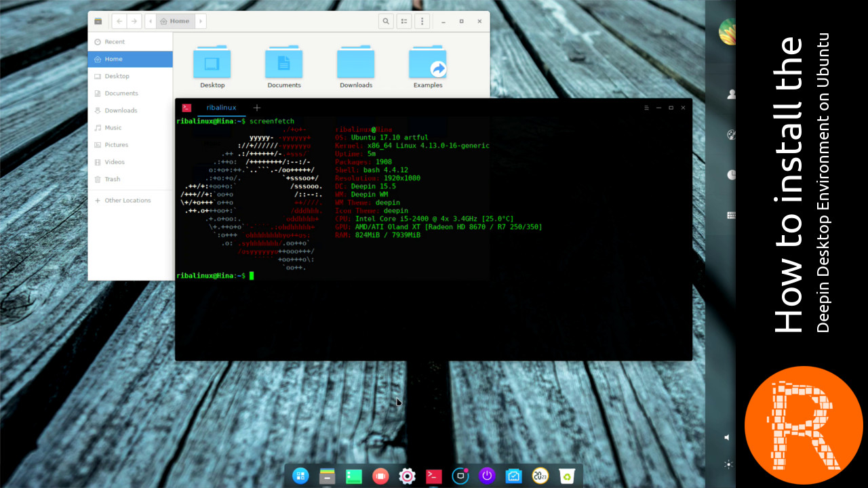
Task: Click the Home path button
Action: (174, 21)
